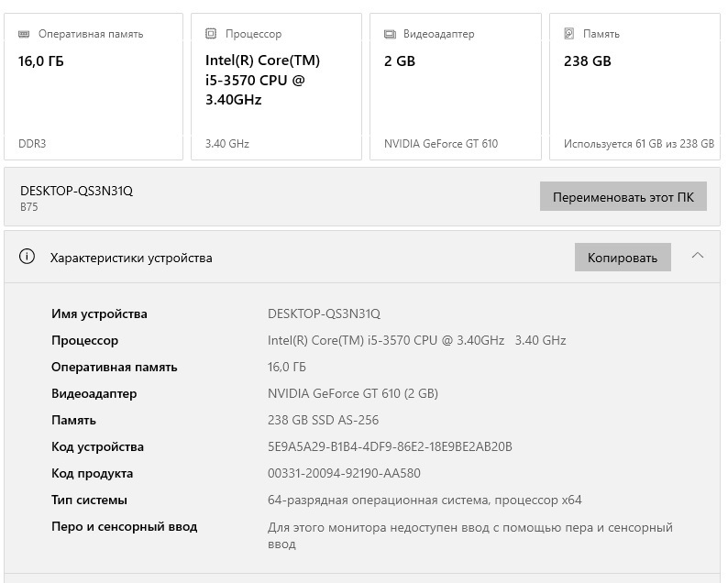728x583 pixels.
Task: Click the Видеоадаптер card header text
Action: pyautogui.click(x=439, y=34)
